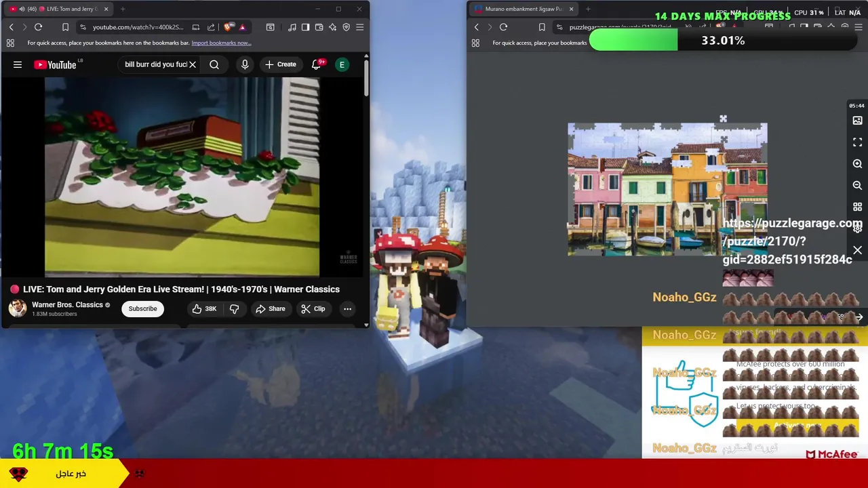868x488 pixels.
Task: Click the Tom and Jerry video player
Action: pyautogui.click(x=182, y=178)
